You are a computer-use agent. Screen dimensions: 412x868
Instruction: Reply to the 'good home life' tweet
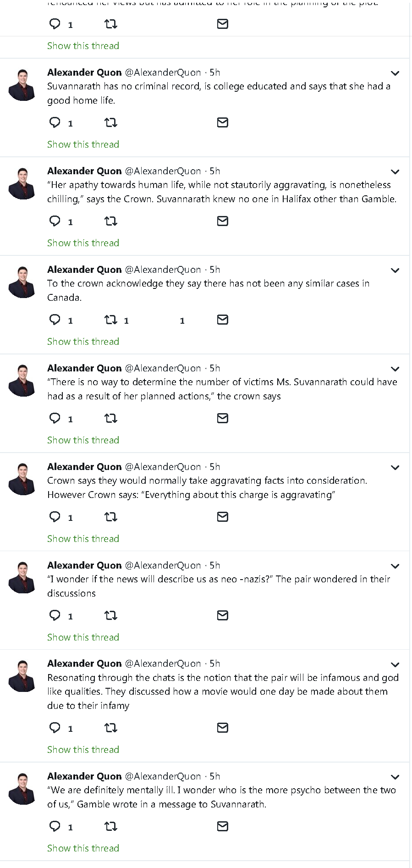click(x=55, y=122)
